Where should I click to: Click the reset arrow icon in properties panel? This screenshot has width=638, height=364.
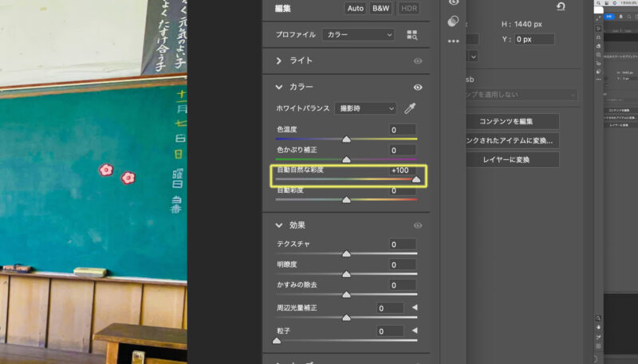[x=561, y=6]
